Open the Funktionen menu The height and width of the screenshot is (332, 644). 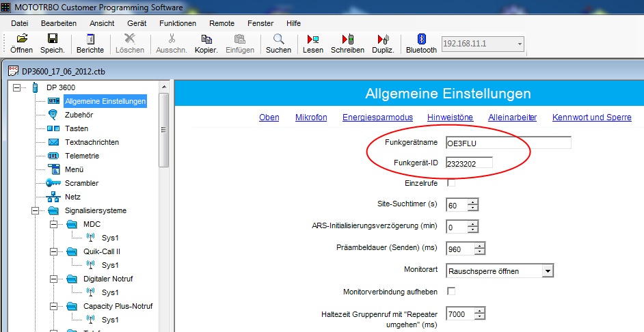point(178,23)
